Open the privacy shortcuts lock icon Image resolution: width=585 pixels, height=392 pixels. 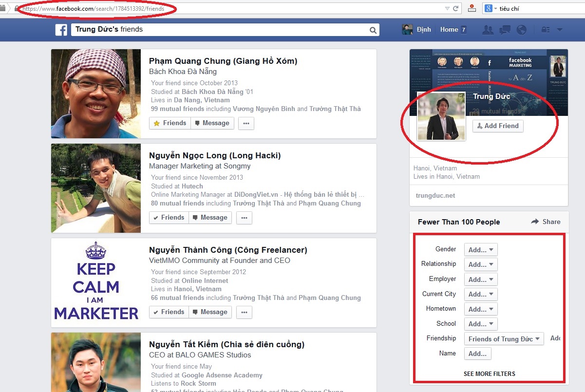(546, 30)
